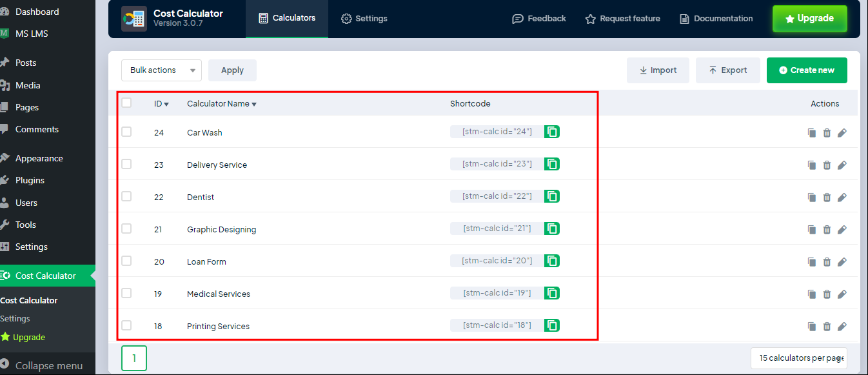Open calculators per page dropdown

click(x=798, y=358)
